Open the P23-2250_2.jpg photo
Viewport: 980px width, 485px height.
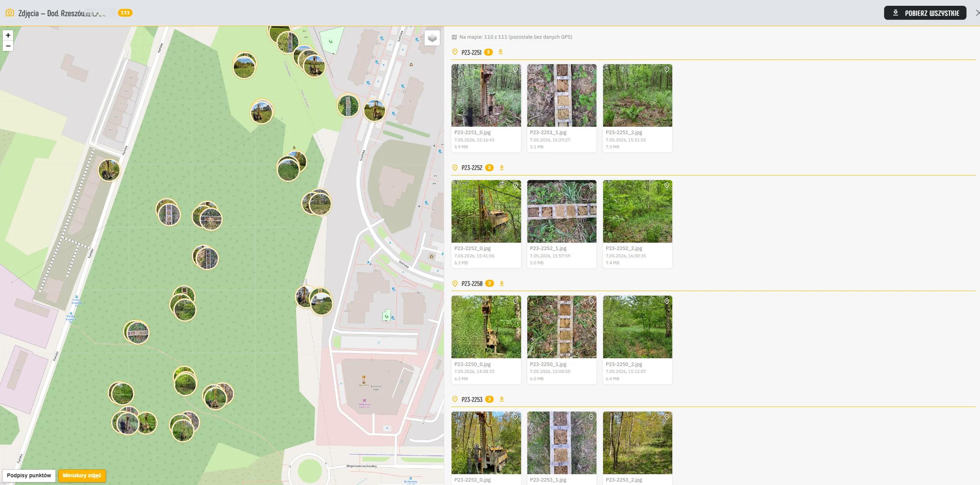[x=637, y=327]
